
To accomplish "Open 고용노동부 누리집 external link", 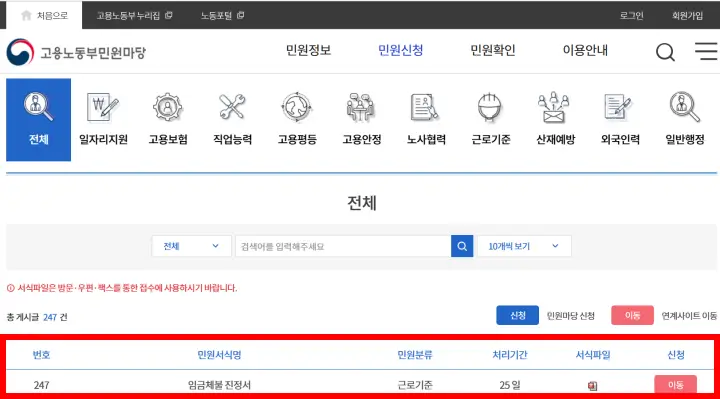I will 134,16.
